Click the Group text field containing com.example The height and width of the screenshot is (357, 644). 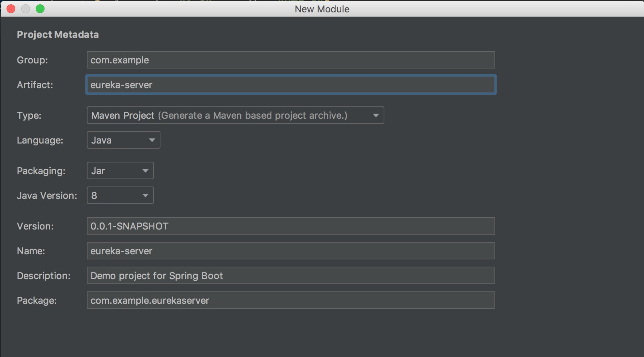(x=290, y=60)
